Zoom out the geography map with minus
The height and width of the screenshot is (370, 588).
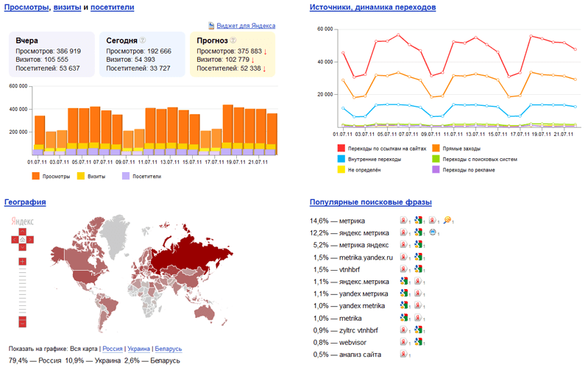(x=23, y=321)
